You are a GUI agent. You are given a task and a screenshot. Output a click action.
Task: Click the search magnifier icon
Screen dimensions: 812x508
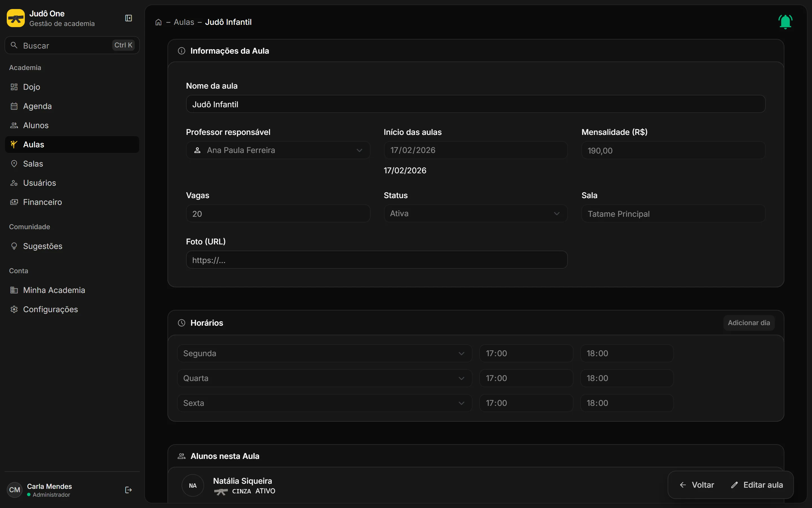pyautogui.click(x=14, y=45)
